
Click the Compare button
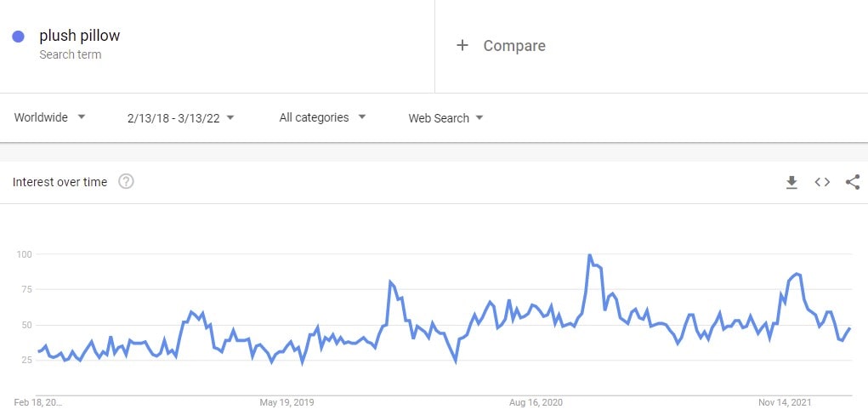tap(513, 46)
